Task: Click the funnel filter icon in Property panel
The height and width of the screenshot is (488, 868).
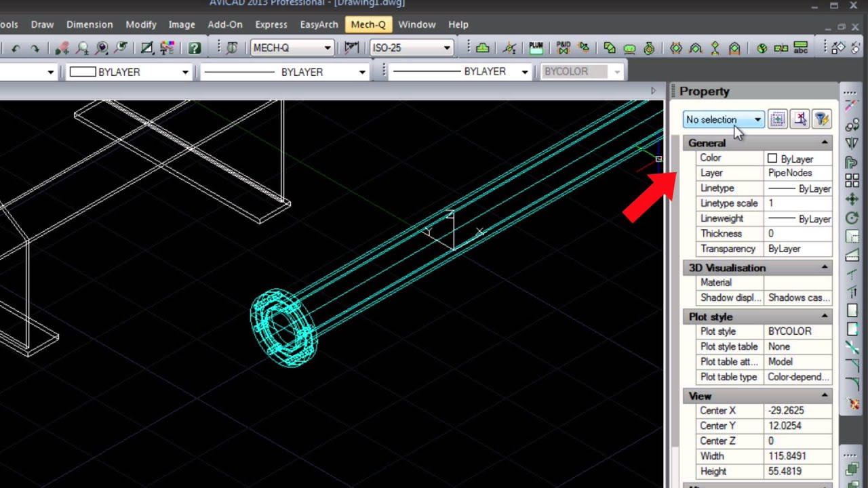Action: [x=822, y=120]
